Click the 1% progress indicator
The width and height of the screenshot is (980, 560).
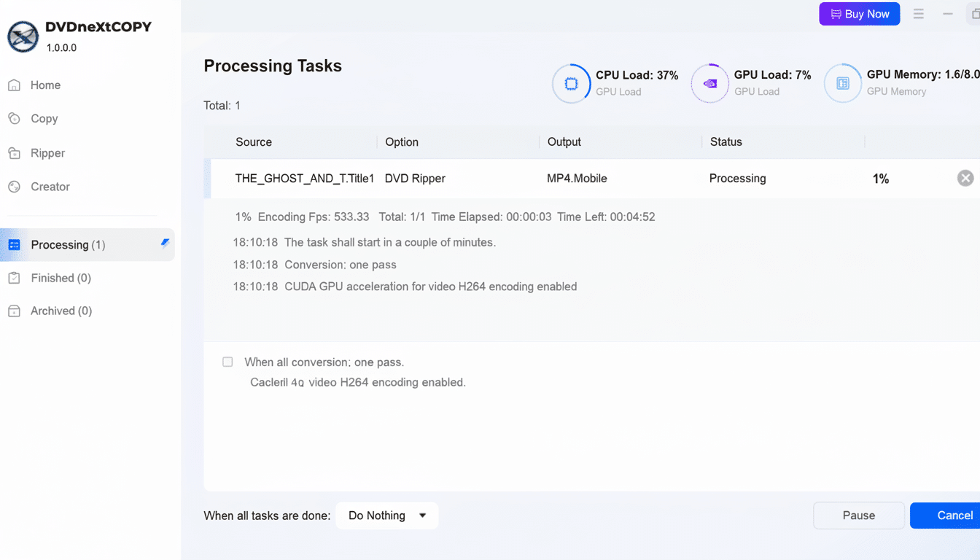[880, 178]
